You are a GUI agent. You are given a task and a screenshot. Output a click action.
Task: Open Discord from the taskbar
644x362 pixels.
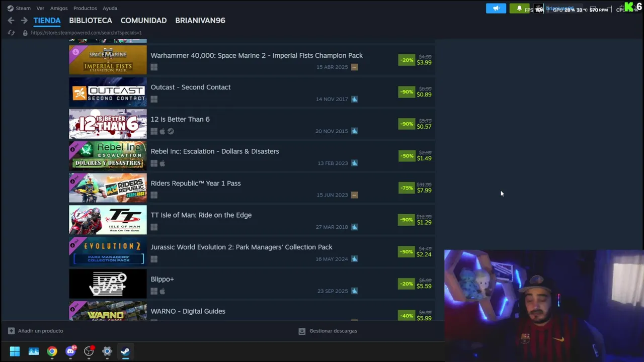70,351
